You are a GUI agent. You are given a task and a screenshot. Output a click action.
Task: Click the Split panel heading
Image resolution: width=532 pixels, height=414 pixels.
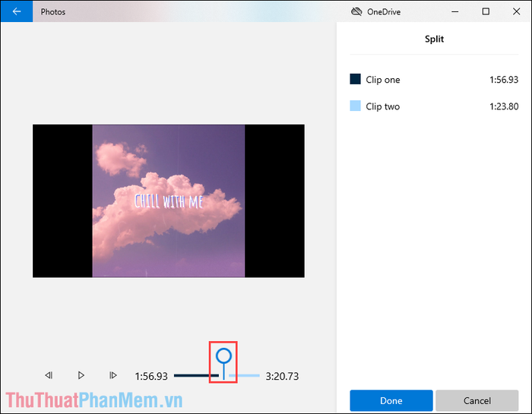[x=434, y=39]
